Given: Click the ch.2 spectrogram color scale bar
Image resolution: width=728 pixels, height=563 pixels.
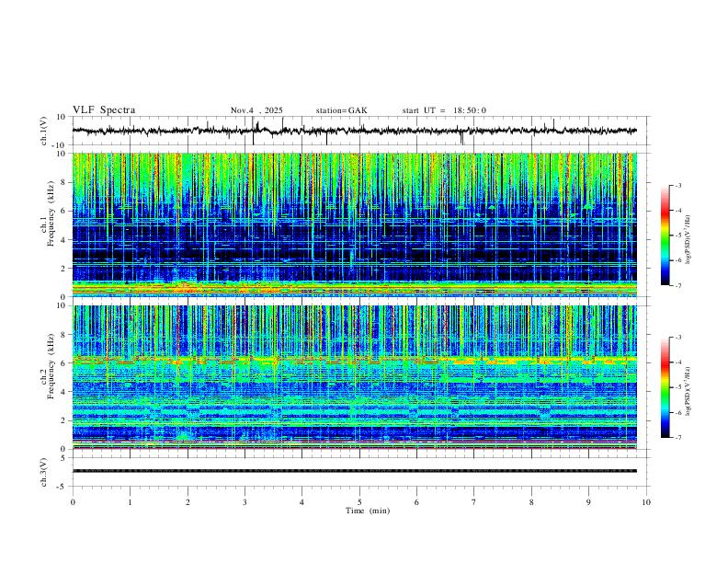Looking at the screenshot, I should (665, 387).
